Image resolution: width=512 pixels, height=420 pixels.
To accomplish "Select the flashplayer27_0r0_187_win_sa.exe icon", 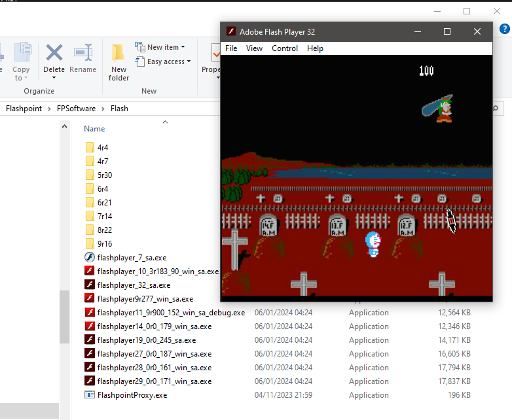I will tap(90, 353).
